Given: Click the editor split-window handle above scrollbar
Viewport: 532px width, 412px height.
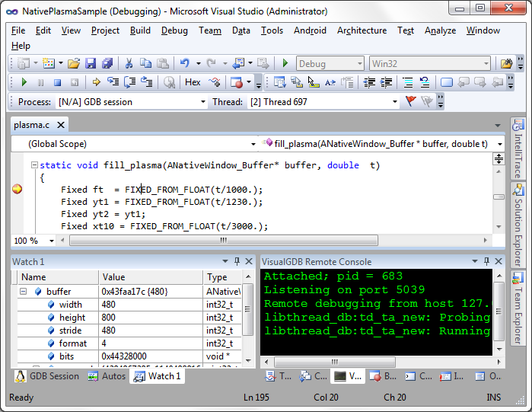Looking at the screenshot, I should click(499, 159).
